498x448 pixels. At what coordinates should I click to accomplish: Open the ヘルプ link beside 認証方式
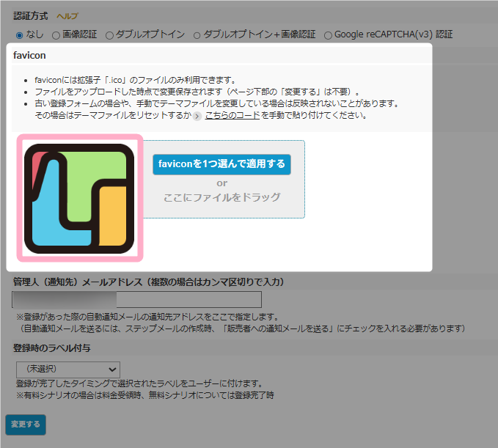point(67,16)
